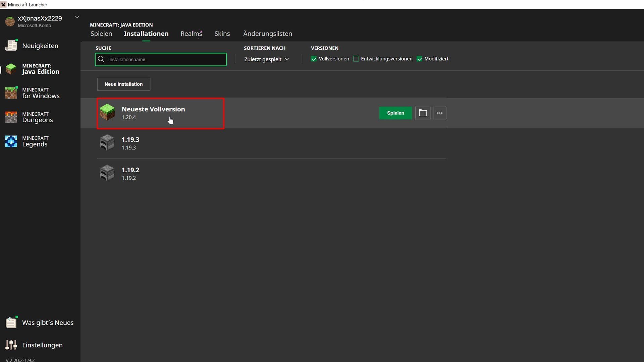The height and width of the screenshot is (362, 644).
Task: Click the user avatar of xXjonasXx2229
Action: 10,21
